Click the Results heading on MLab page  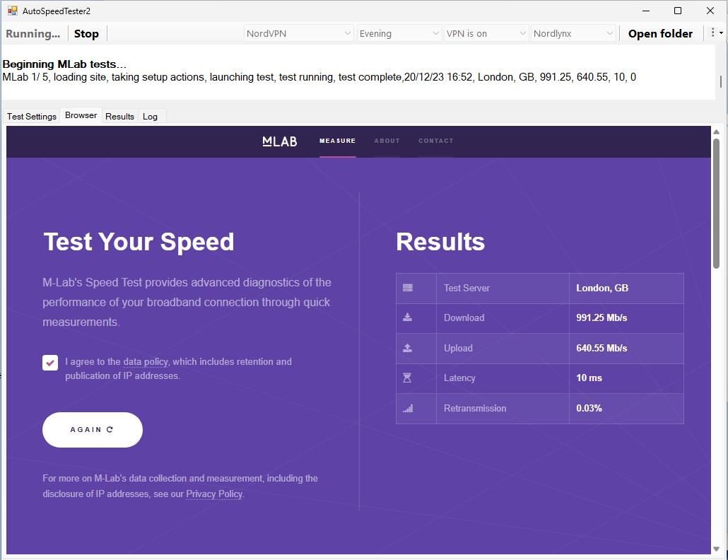[x=440, y=242]
